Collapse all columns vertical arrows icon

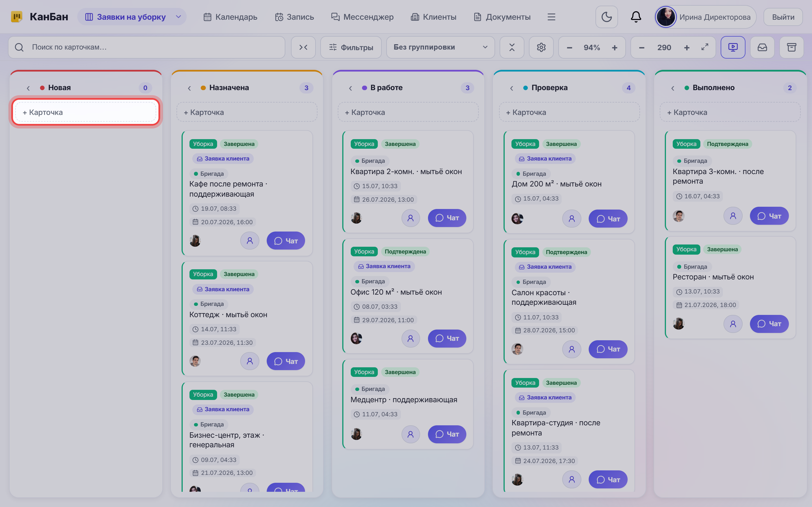coord(512,47)
